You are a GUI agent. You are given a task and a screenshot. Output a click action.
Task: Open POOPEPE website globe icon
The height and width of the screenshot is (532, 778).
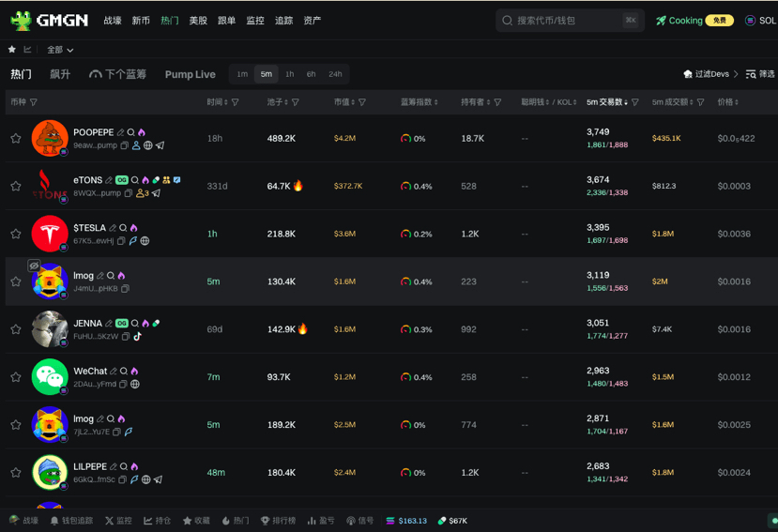click(148, 145)
